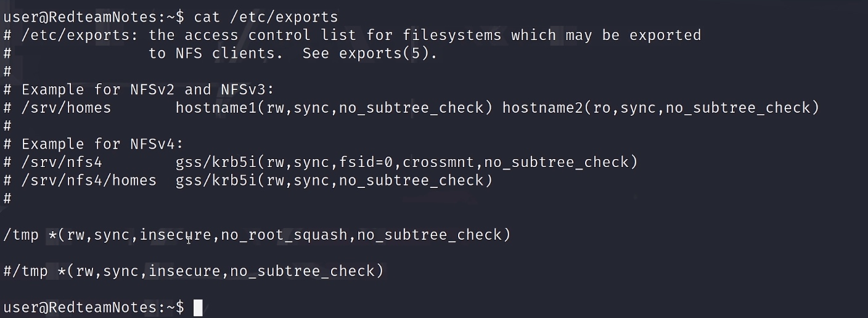Image resolution: width=868 pixels, height=318 pixels.
Task: Click 'insecure' in the active /tmp export line
Action: click(x=176, y=235)
